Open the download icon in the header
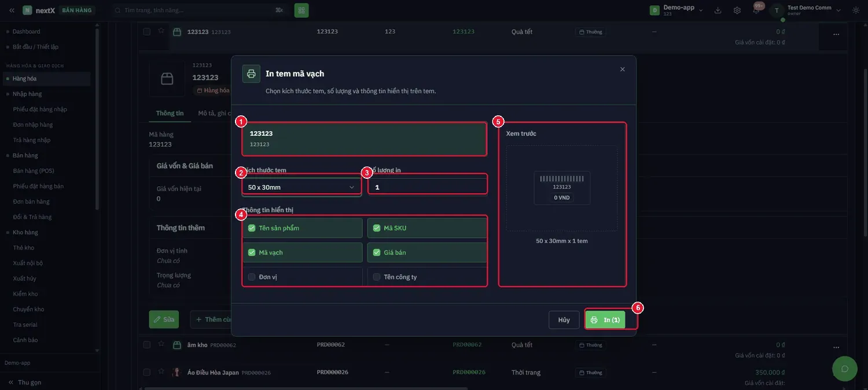Image resolution: width=868 pixels, height=390 pixels. 718,10
